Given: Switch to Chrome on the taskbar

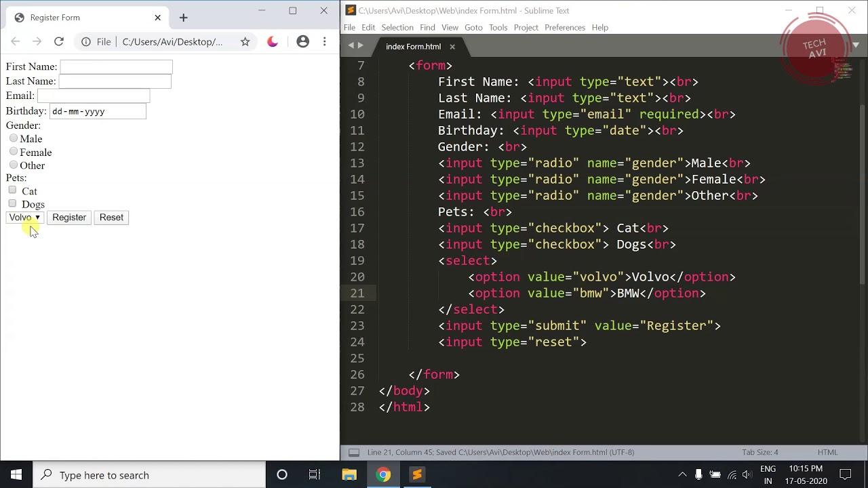Looking at the screenshot, I should (x=383, y=475).
